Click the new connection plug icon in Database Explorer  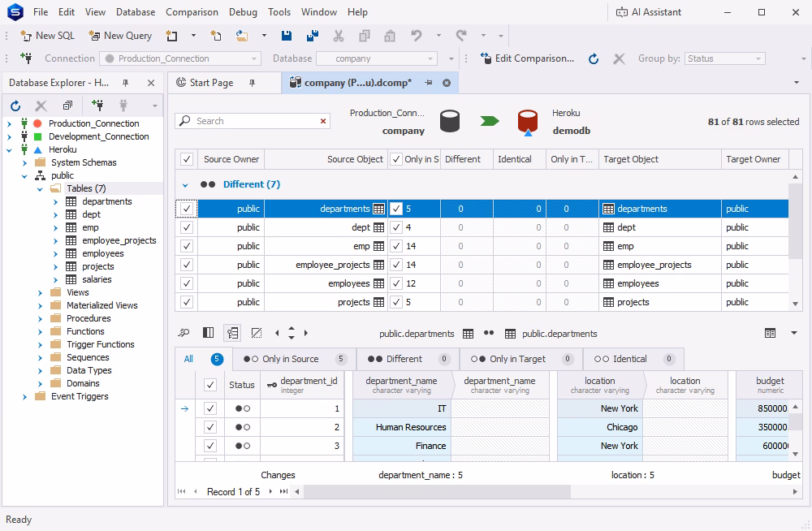(x=97, y=106)
